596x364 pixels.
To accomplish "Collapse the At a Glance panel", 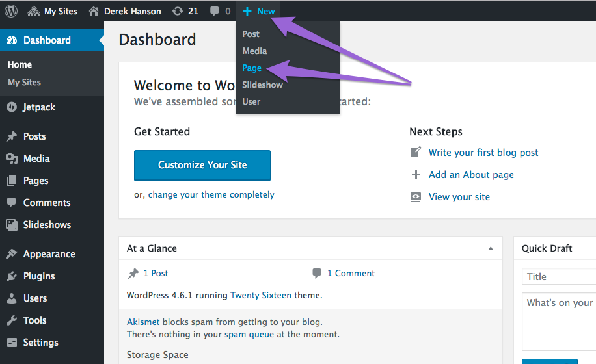I will (x=491, y=248).
